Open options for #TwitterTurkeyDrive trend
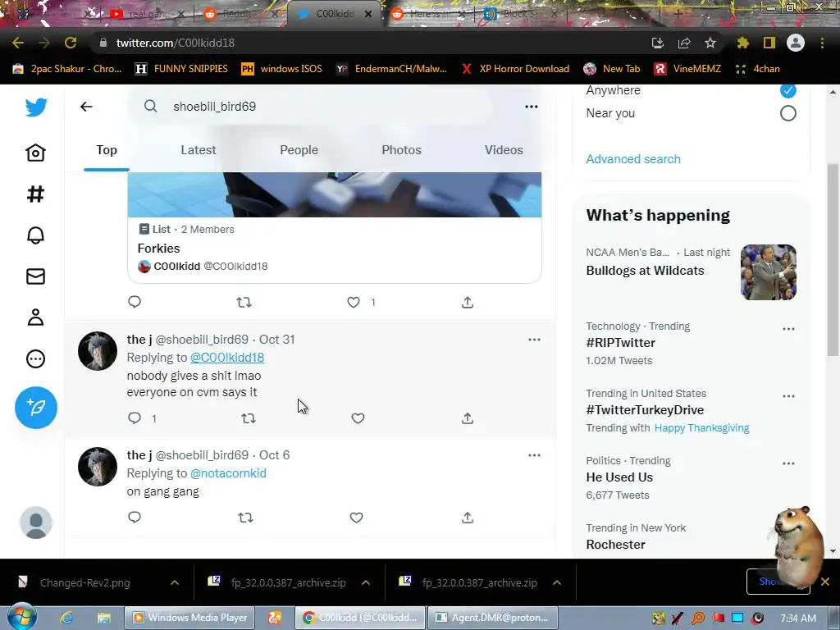Screen dimensions: 840x630 (788, 396)
